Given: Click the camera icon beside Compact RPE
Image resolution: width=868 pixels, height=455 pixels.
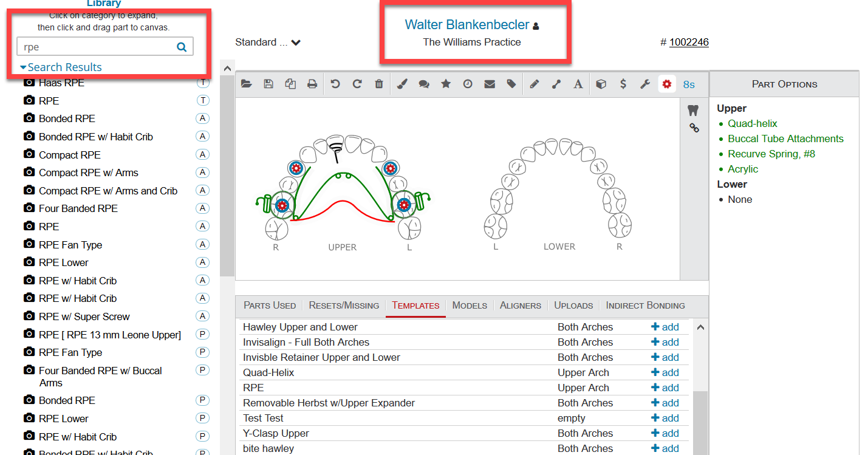Looking at the screenshot, I should click(x=29, y=154).
